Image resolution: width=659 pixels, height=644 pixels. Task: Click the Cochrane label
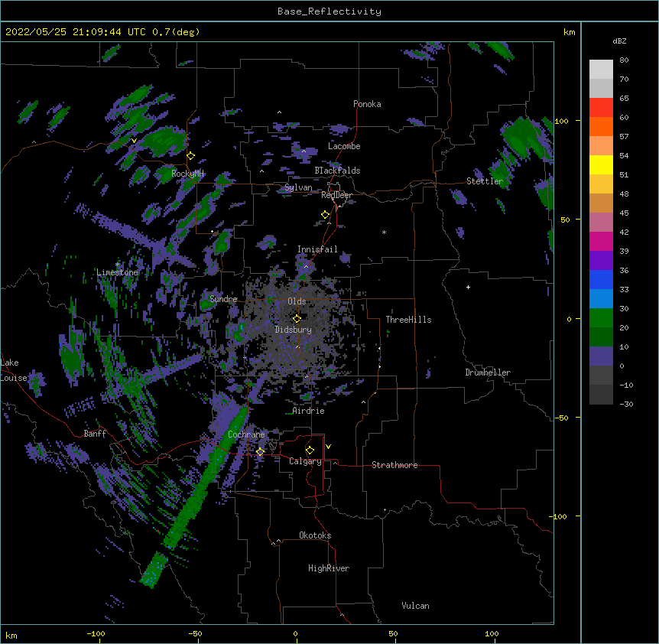coord(246,434)
